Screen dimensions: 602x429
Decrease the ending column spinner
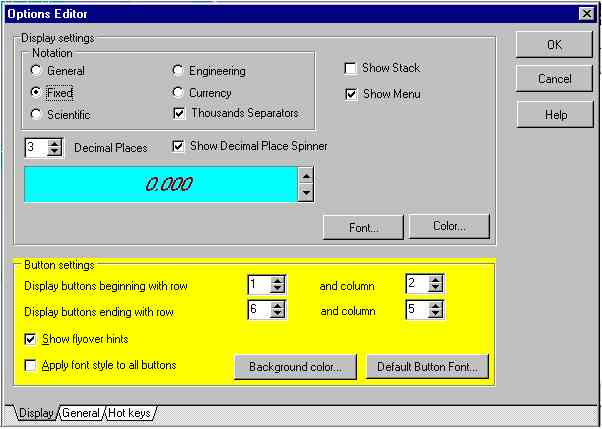435,314
